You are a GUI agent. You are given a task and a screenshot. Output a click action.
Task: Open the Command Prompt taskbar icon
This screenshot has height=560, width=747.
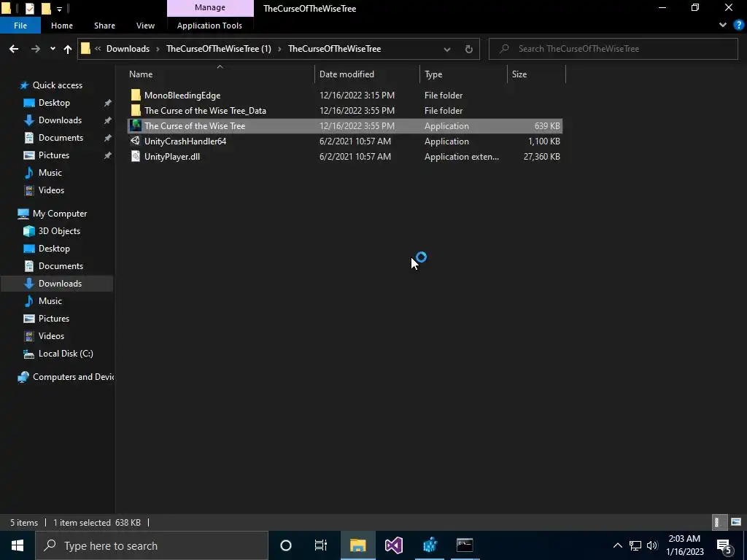click(465, 545)
